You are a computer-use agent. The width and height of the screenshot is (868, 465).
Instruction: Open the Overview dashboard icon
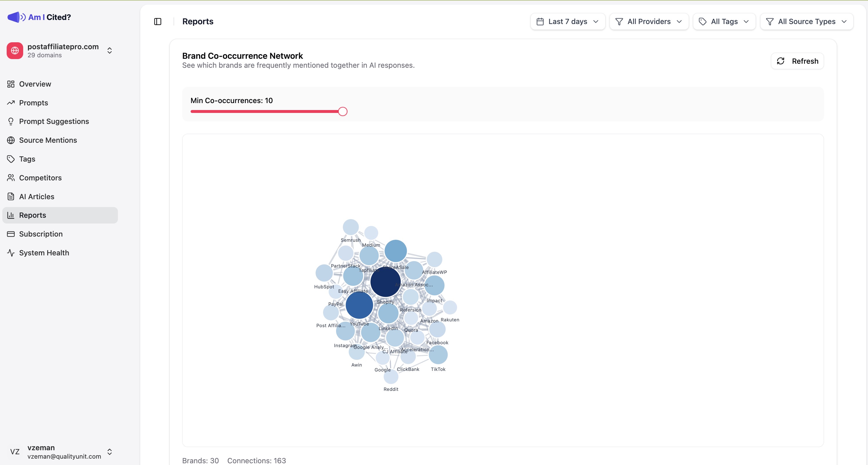click(x=11, y=84)
